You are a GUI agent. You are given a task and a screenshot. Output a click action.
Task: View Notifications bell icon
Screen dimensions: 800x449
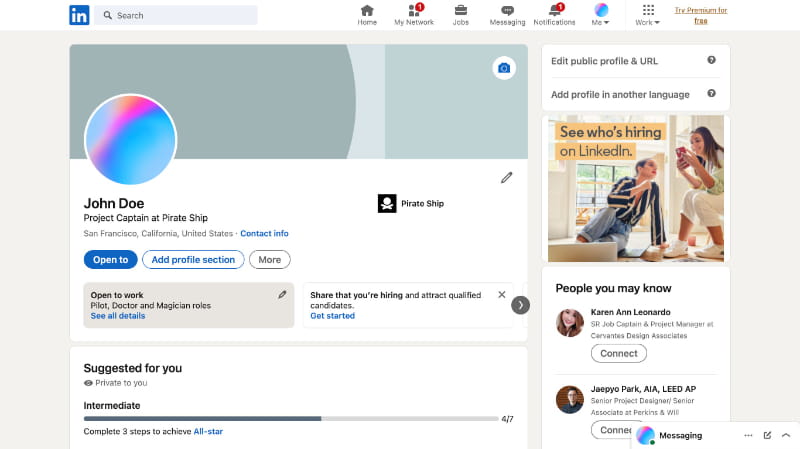554,11
